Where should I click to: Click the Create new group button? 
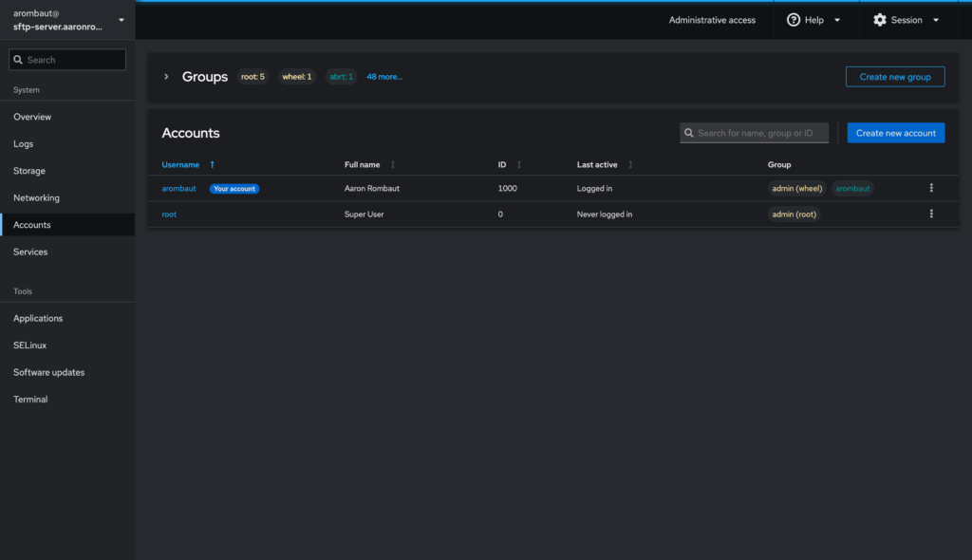coord(894,77)
